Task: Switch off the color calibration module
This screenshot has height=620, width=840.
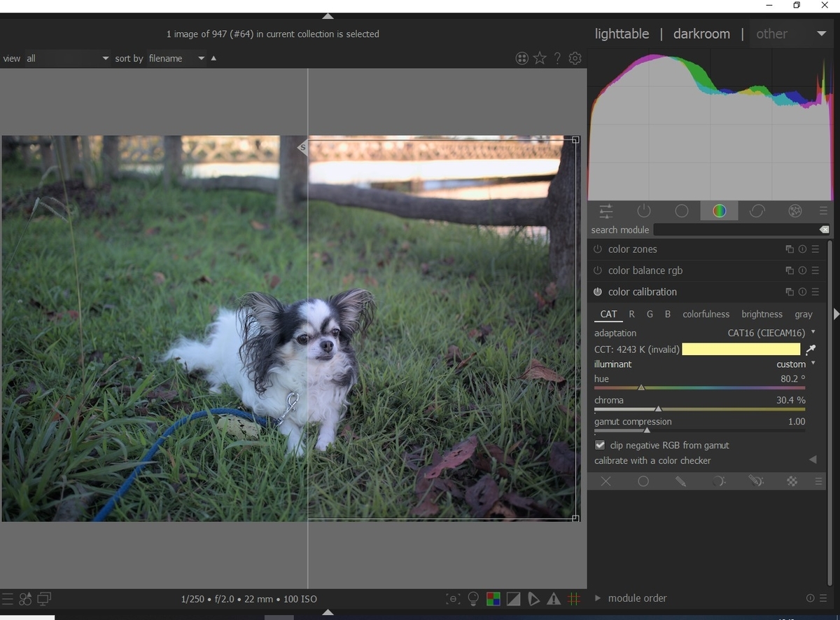Action: click(x=598, y=292)
